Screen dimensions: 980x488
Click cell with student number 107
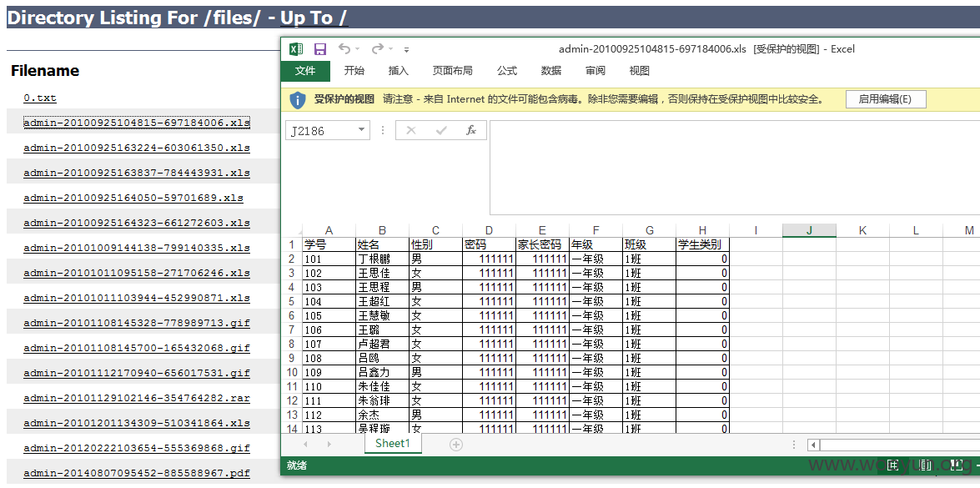[329, 345]
